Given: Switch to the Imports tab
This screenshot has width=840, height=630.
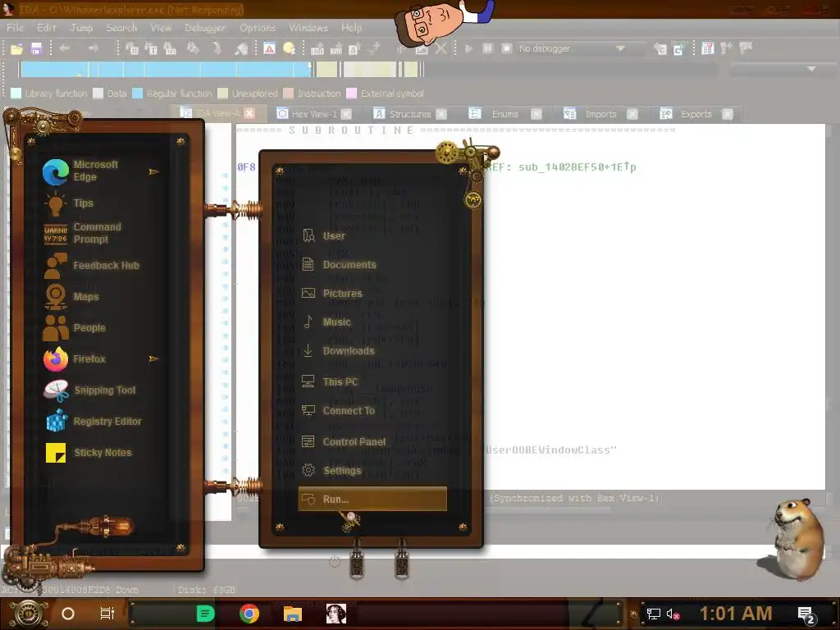Looking at the screenshot, I should tap(600, 114).
